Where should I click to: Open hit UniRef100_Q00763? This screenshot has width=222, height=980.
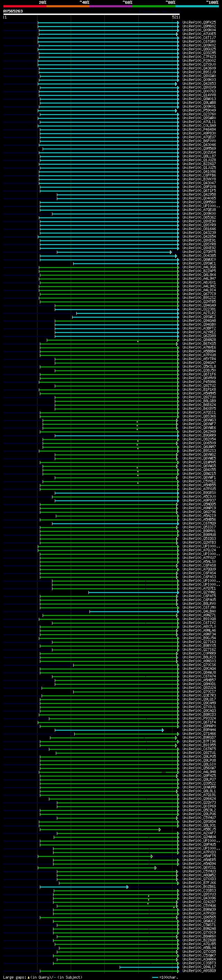[199, 91]
